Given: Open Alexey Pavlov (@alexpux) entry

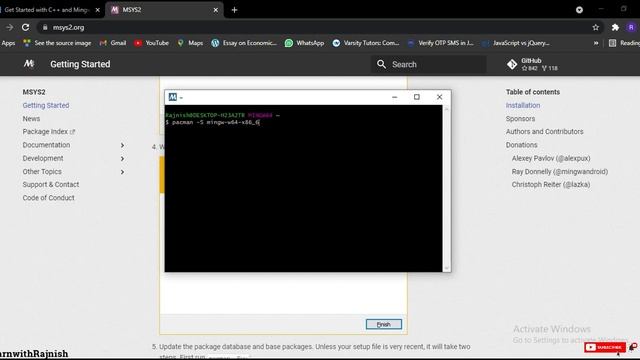Looking at the screenshot, I should click(x=551, y=158).
